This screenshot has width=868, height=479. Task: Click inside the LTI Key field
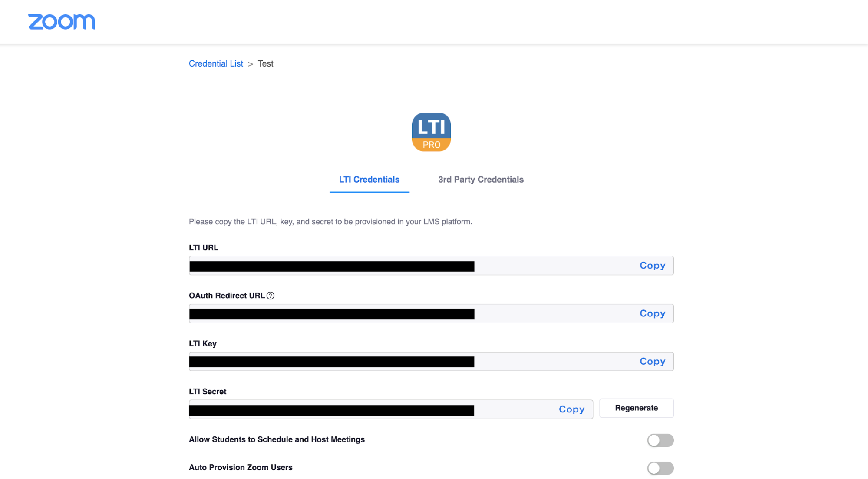pos(431,361)
